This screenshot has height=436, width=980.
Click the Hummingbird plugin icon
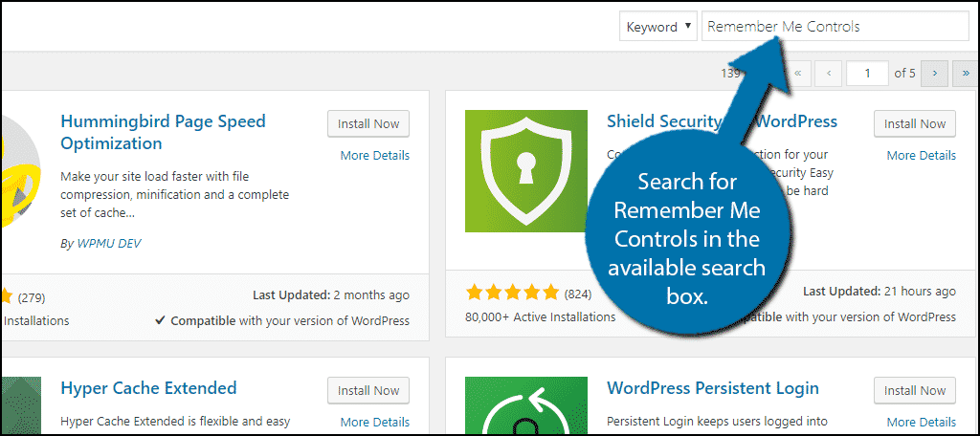tap(21, 171)
